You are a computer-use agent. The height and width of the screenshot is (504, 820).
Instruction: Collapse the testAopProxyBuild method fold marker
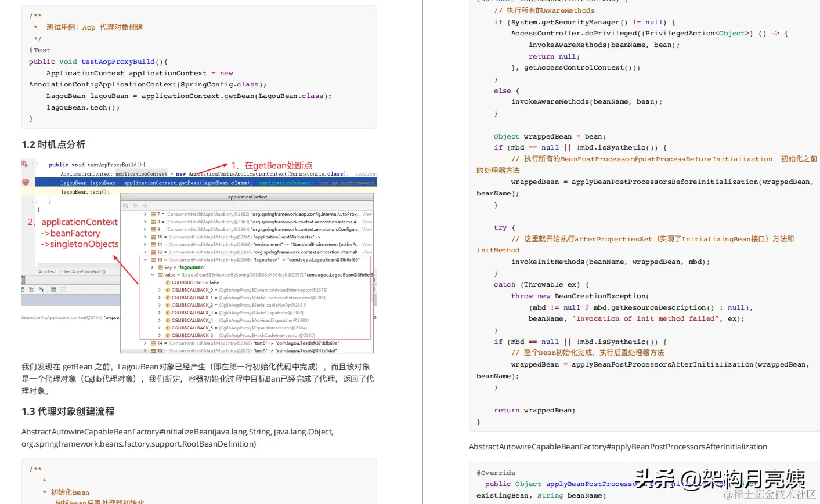[x=35, y=165]
